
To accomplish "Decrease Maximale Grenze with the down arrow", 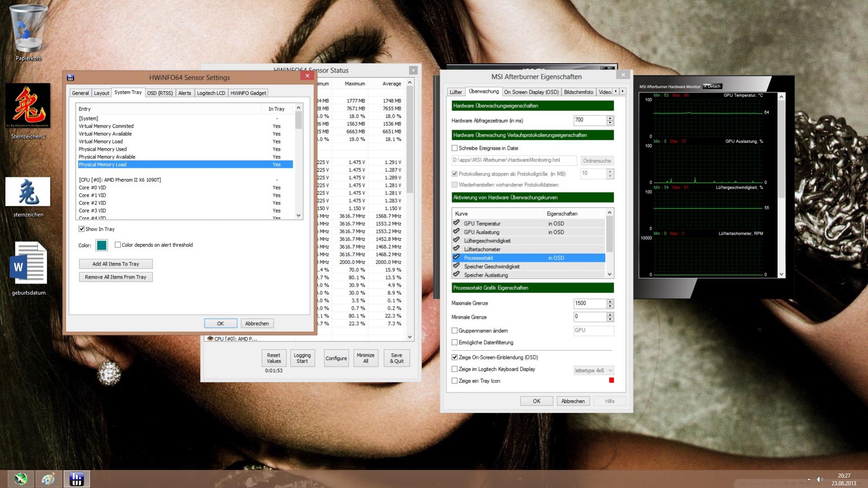I will [x=610, y=306].
